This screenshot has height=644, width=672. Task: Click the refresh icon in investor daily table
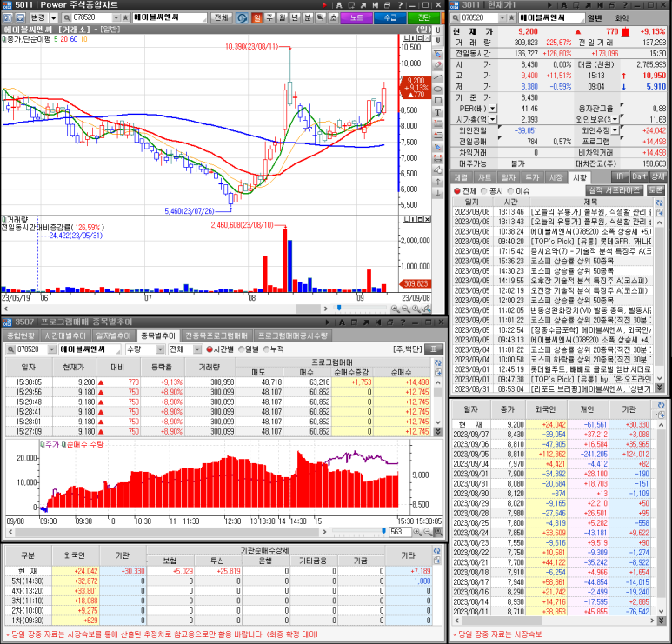(x=661, y=405)
